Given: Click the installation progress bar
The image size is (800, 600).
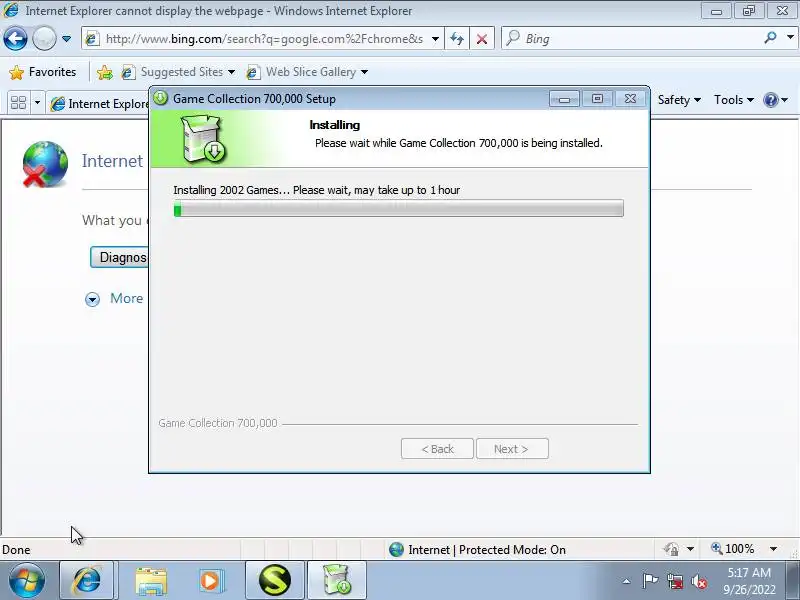Looking at the screenshot, I should coord(398,209).
